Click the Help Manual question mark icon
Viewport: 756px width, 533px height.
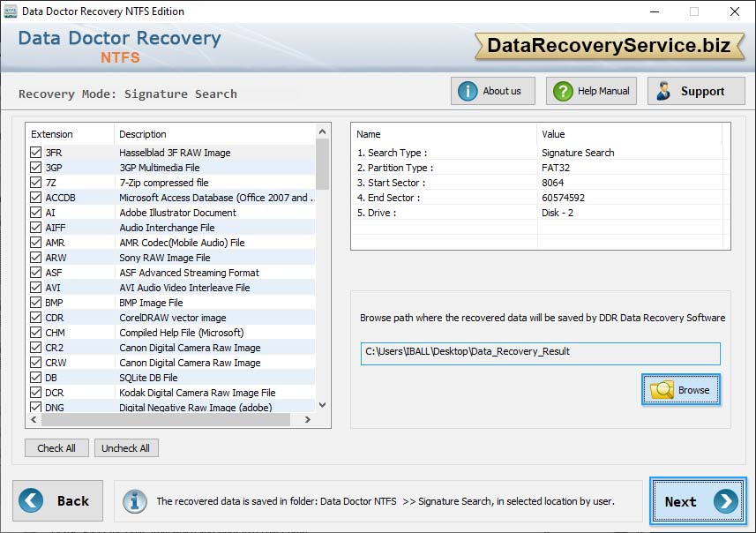563,91
